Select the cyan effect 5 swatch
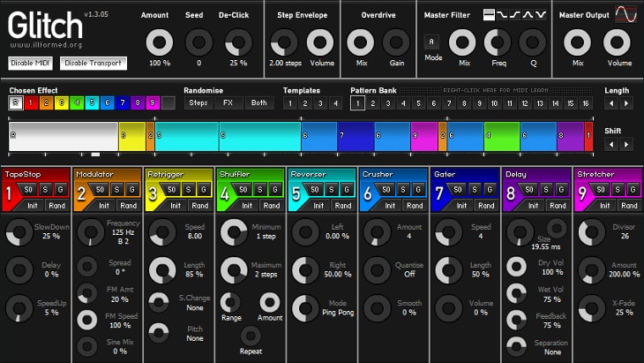 [x=92, y=102]
